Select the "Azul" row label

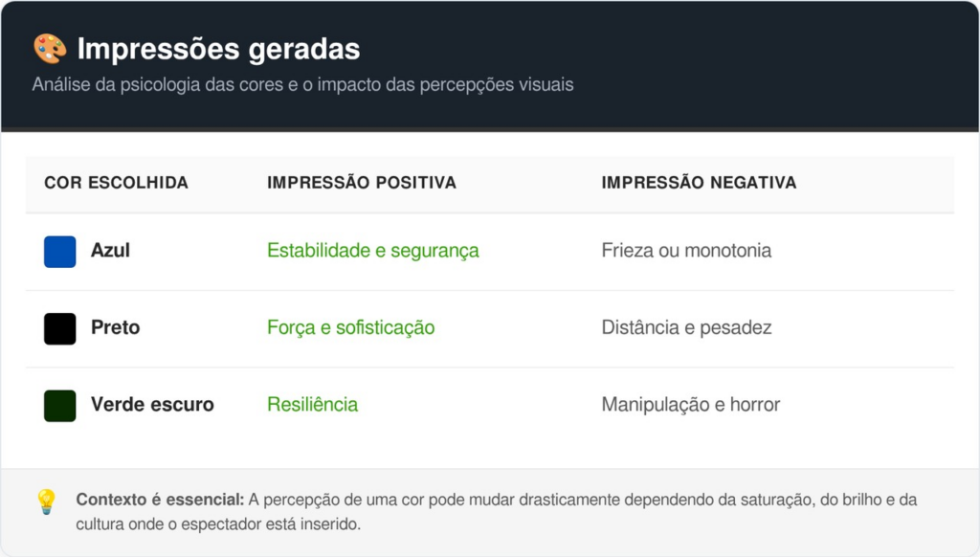(110, 251)
